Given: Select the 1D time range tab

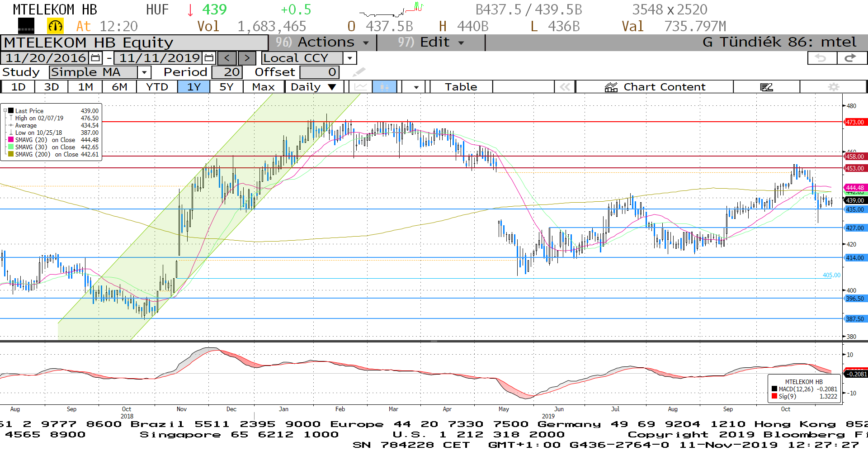Looking at the screenshot, I should point(18,87).
